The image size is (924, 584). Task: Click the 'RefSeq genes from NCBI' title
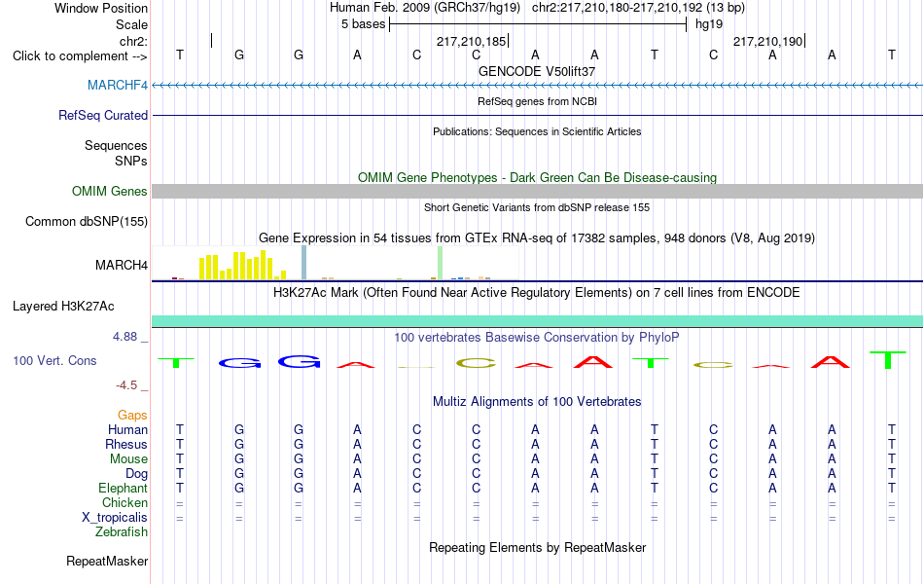click(x=537, y=101)
